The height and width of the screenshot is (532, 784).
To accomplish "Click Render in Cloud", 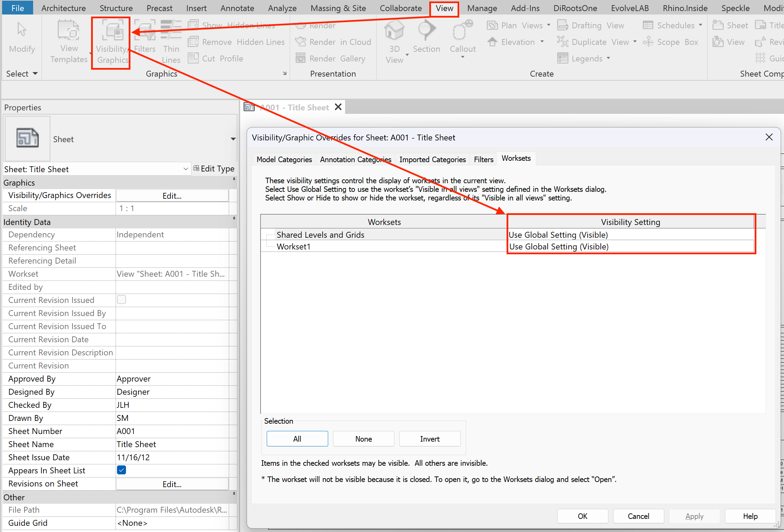I will (333, 42).
